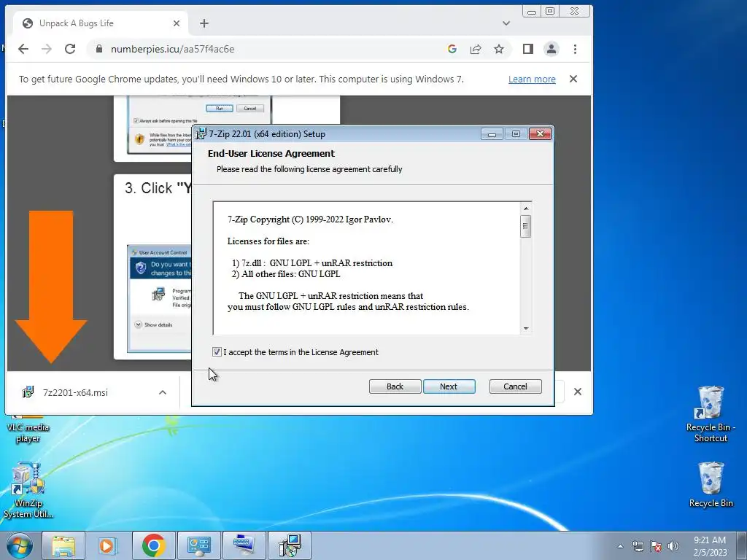This screenshot has width=747, height=560.
Task: Click the license scrollbar up arrow
Action: pyautogui.click(x=525, y=208)
